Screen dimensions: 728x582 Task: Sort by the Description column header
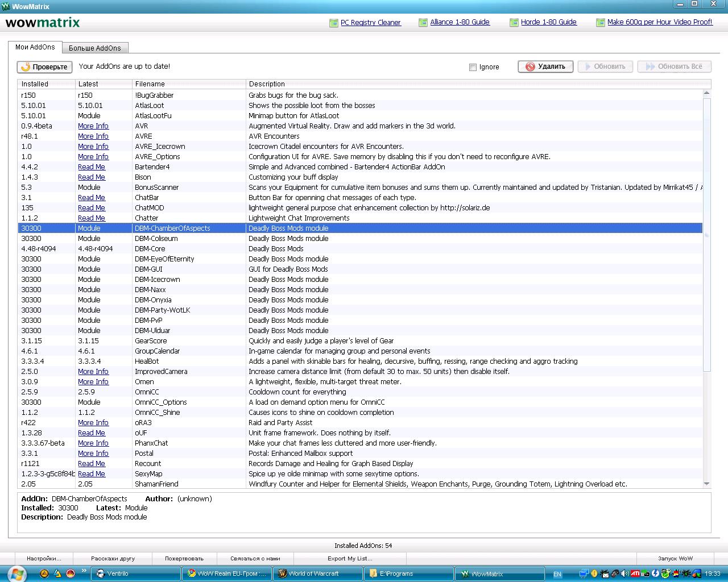coord(478,84)
